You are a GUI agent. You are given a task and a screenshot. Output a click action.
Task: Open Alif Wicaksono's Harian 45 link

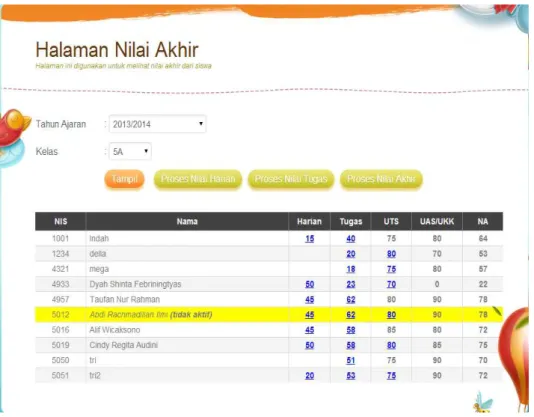310,330
